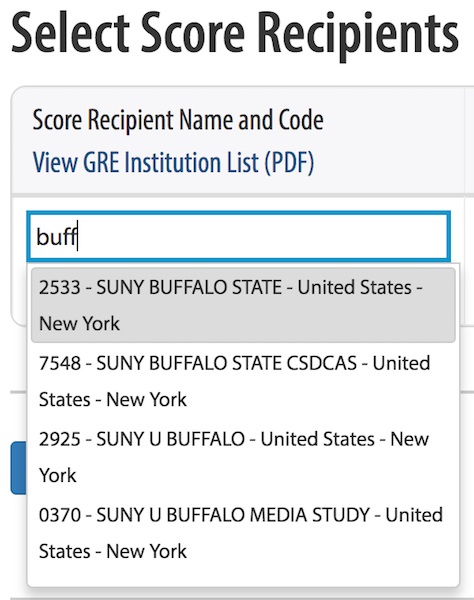Screen dimensions: 474x600
Task: Select suggestion with code 7548
Action: pyautogui.click(x=243, y=381)
